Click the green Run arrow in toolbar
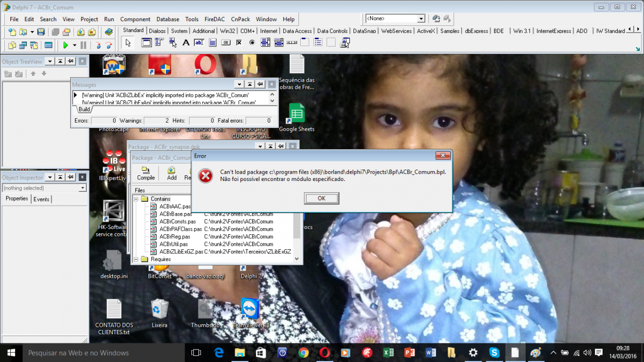 pyautogui.click(x=66, y=45)
